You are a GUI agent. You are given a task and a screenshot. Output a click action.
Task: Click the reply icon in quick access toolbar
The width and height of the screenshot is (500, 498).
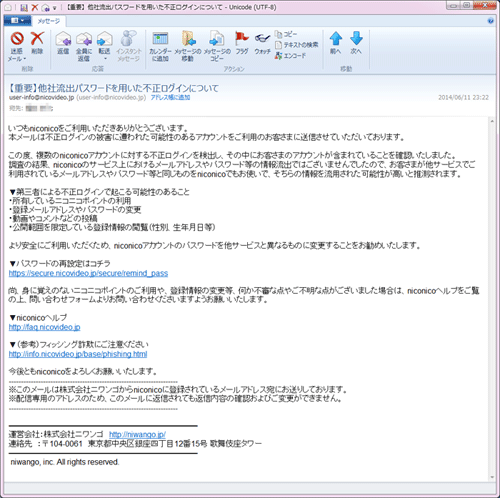point(46,8)
